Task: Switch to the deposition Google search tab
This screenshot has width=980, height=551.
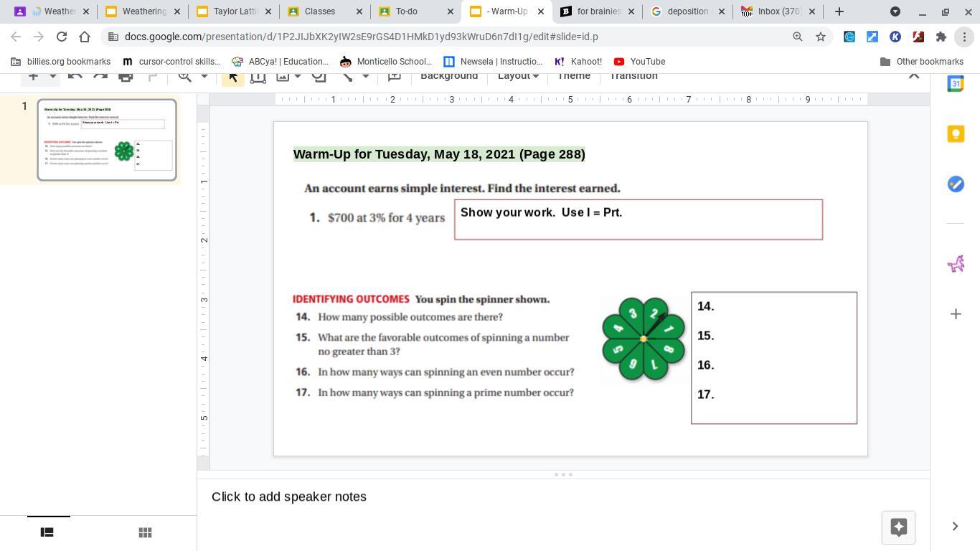Action: click(x=689, y=11)
